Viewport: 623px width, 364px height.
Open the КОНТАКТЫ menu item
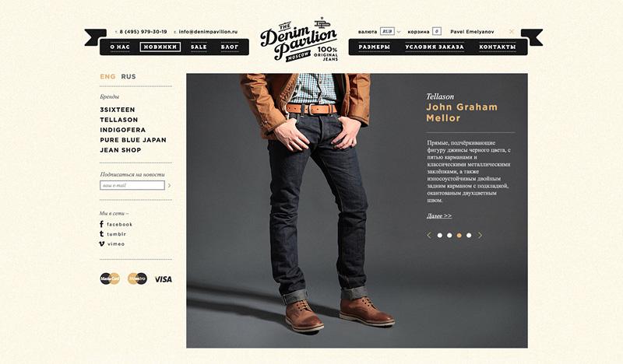pyautogui.click(x=498, y=47)
